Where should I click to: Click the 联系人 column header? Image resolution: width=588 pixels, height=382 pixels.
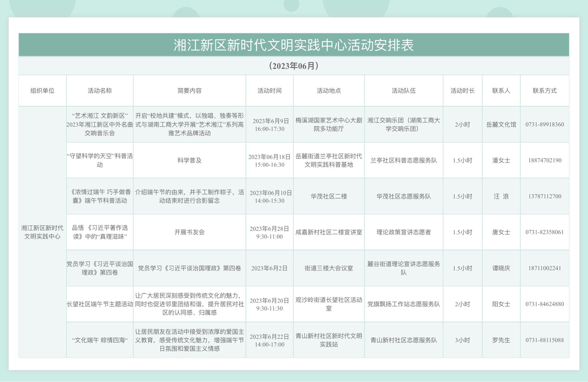point(501,91)
